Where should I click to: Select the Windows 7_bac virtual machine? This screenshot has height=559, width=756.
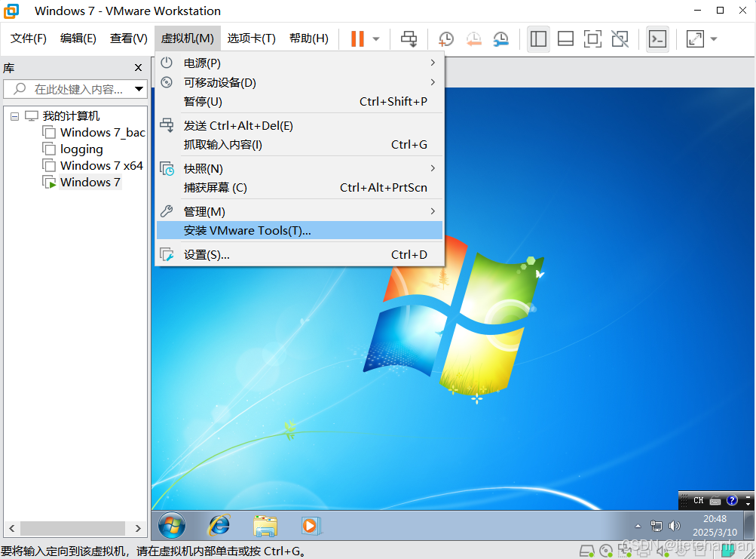coord(103,132)
